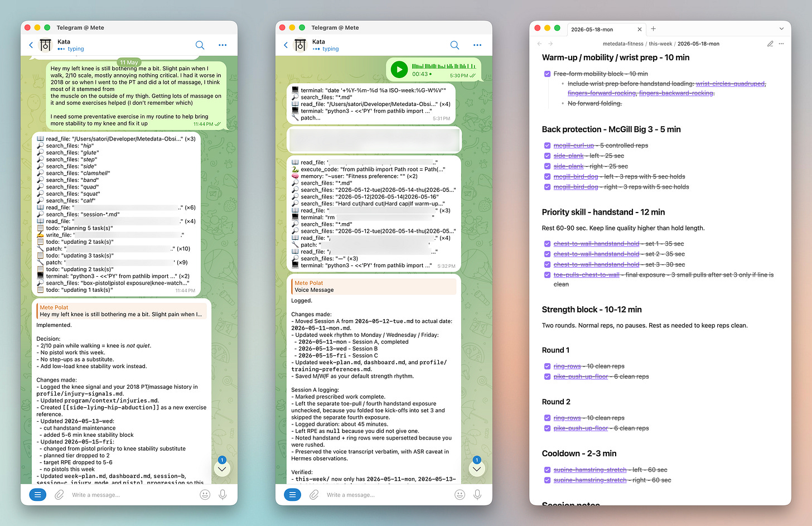Open search in left Telegram chat
This screenshot has height=526, width=812.
[x=200, y=45]
